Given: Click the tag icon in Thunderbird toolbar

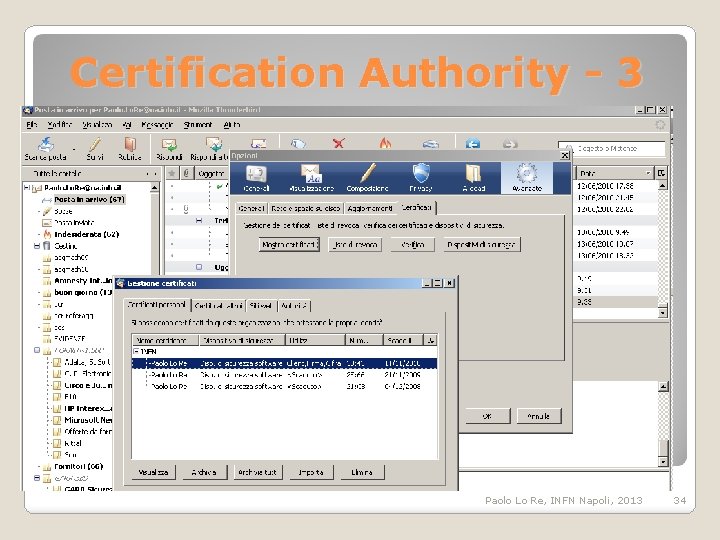Looking at the screenshot, I should pos(298,143).
